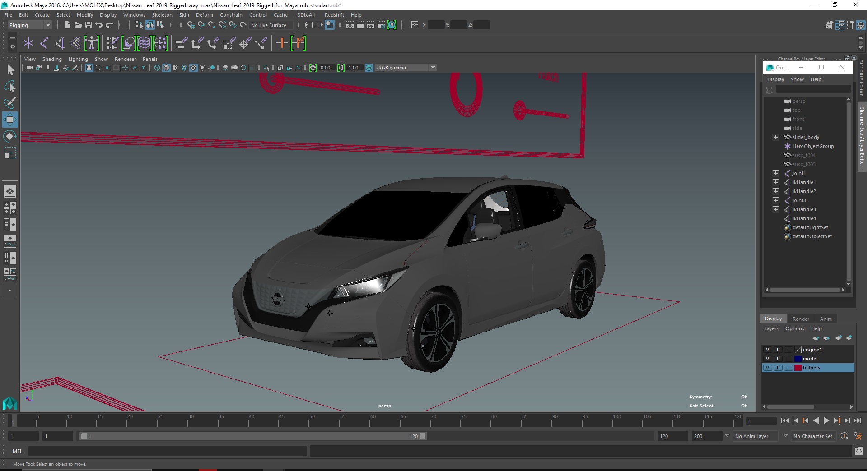Click the Parent Constraint shelf icon
868x471 pixels.
tap(181, 43)
